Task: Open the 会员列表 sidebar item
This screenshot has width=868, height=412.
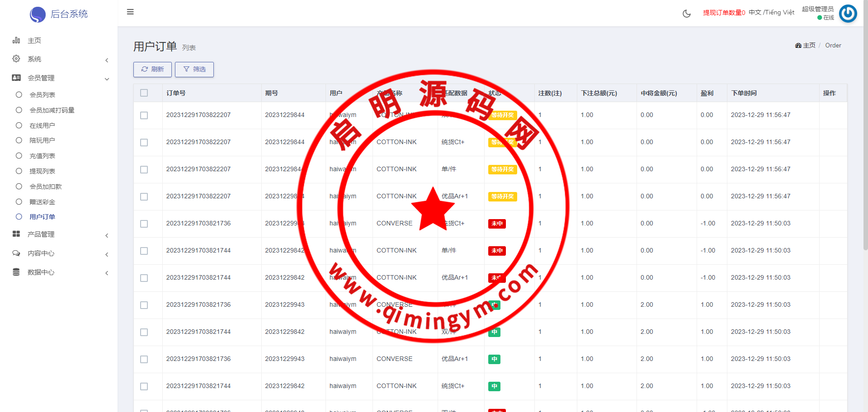Action: [x=42, y=95]
